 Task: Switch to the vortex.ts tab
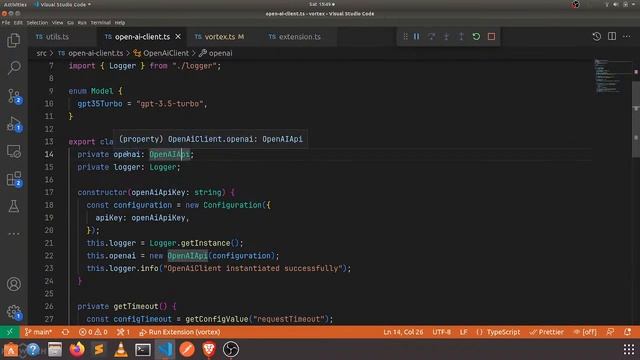coord(220,37)
